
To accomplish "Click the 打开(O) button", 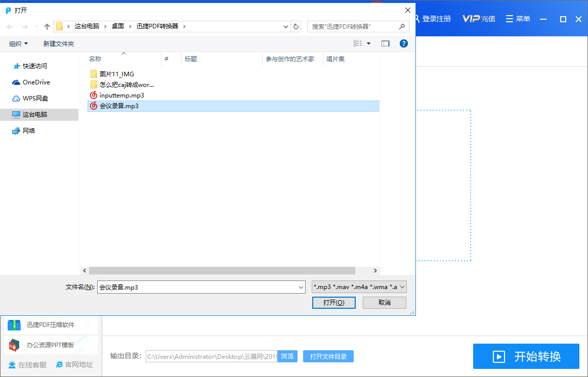I will pos(334,303).
